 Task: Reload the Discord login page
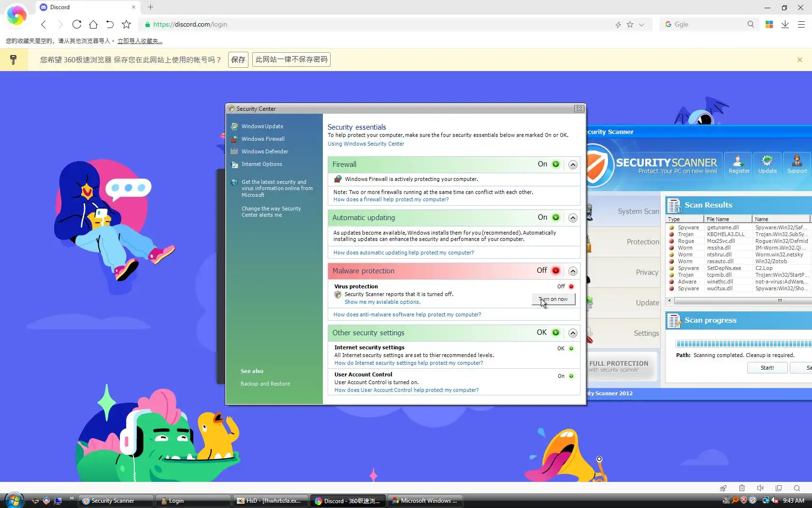[76, 24]
